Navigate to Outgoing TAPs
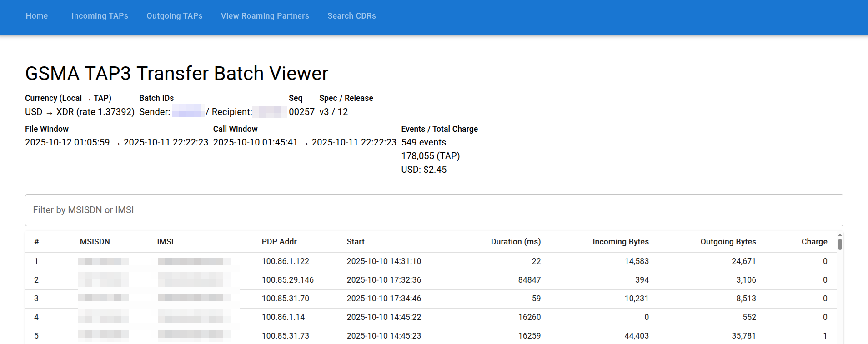The height and width of the screenshot is (344, 868). coord(174,16)
